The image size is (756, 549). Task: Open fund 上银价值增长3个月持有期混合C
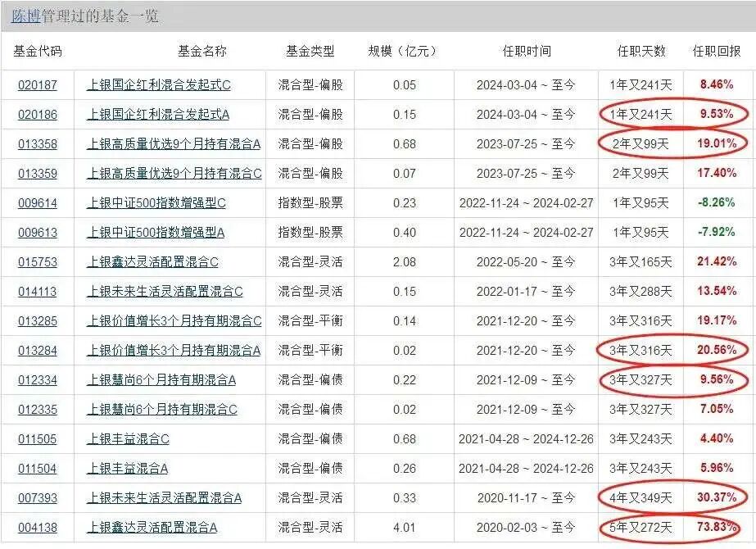click(x=174, y=321)
